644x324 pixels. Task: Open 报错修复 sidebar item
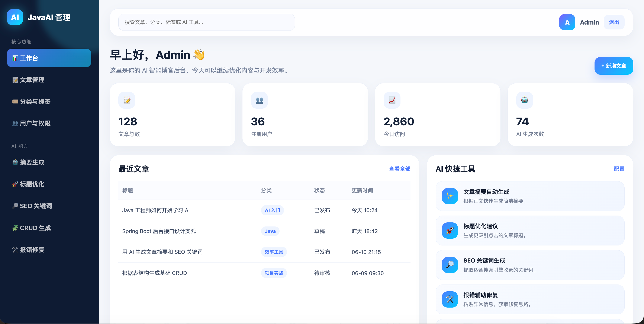49,250
